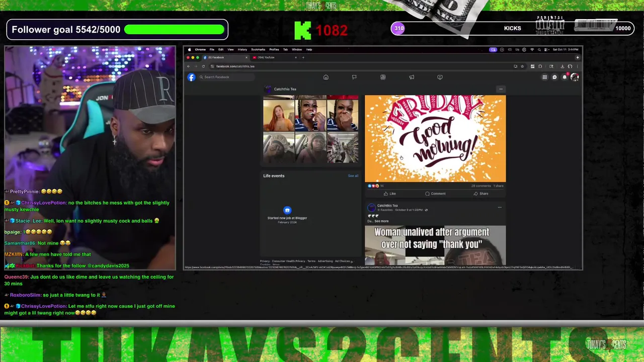Open the Chrome three-dot menu
The image size is (644, 362).
click(x=577, y=66)
